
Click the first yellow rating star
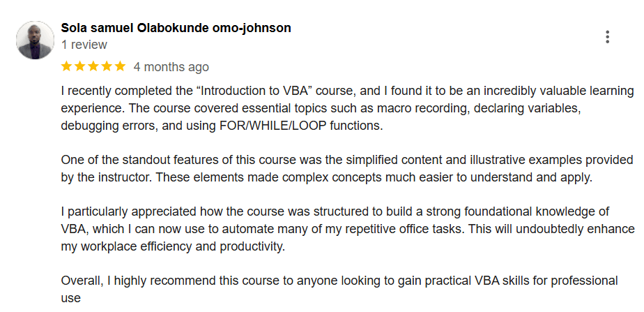(67, 67)
